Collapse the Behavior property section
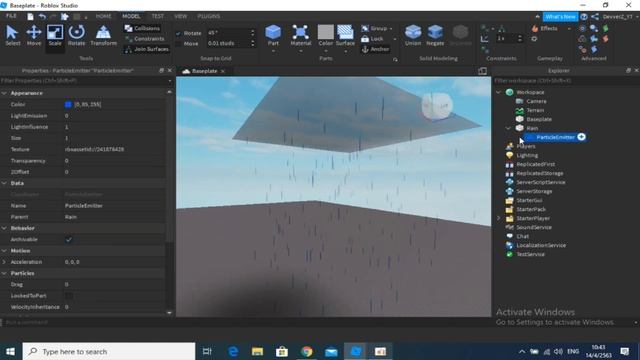Viewport: 640px width, 360px height. [x=4, y=228]
